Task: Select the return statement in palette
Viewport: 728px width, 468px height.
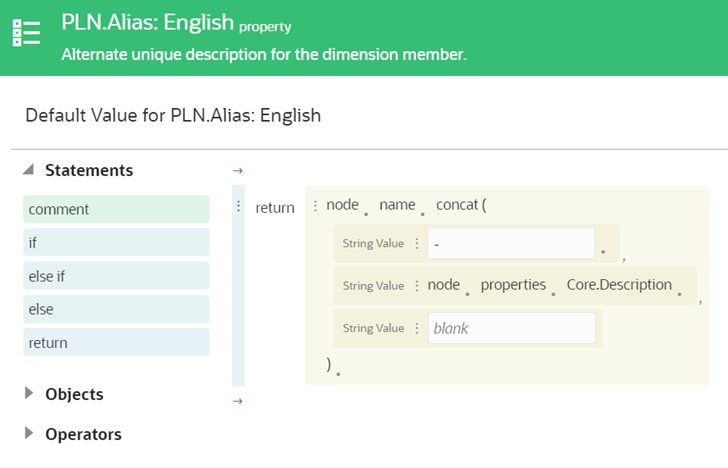Action: (116, 342)
